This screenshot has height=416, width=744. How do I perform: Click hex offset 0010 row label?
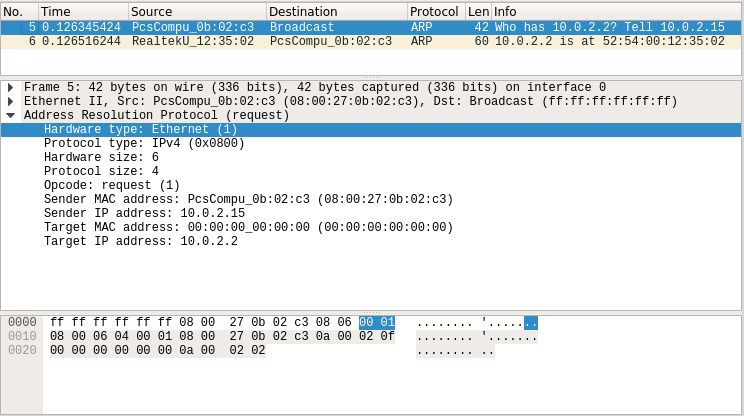coord(22,336)
